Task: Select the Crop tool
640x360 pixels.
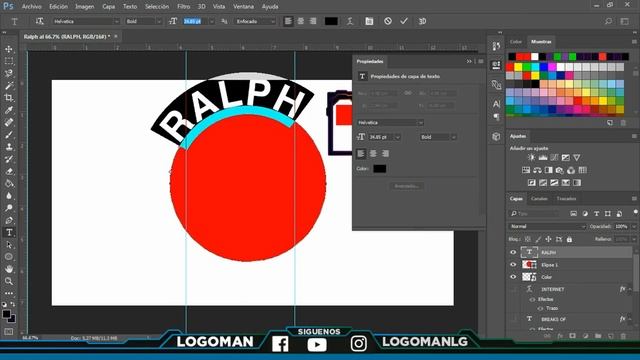Action: (9, 98)
